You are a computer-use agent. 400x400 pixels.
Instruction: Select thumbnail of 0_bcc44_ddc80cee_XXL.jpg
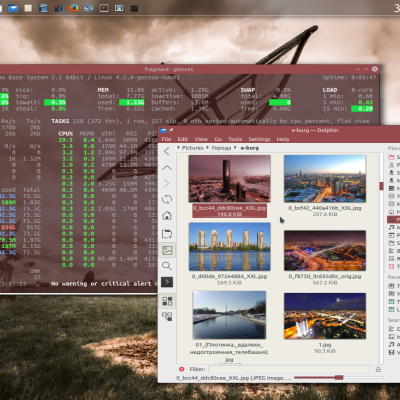point(229,178)
